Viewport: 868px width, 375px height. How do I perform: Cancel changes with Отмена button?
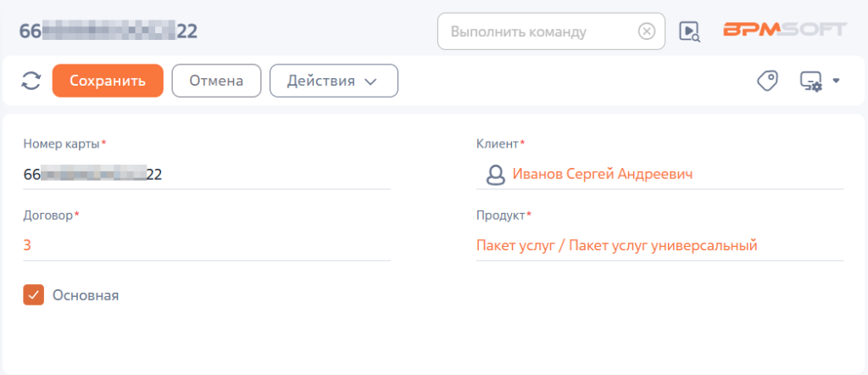pyautogui.click(x=216, y=81)
